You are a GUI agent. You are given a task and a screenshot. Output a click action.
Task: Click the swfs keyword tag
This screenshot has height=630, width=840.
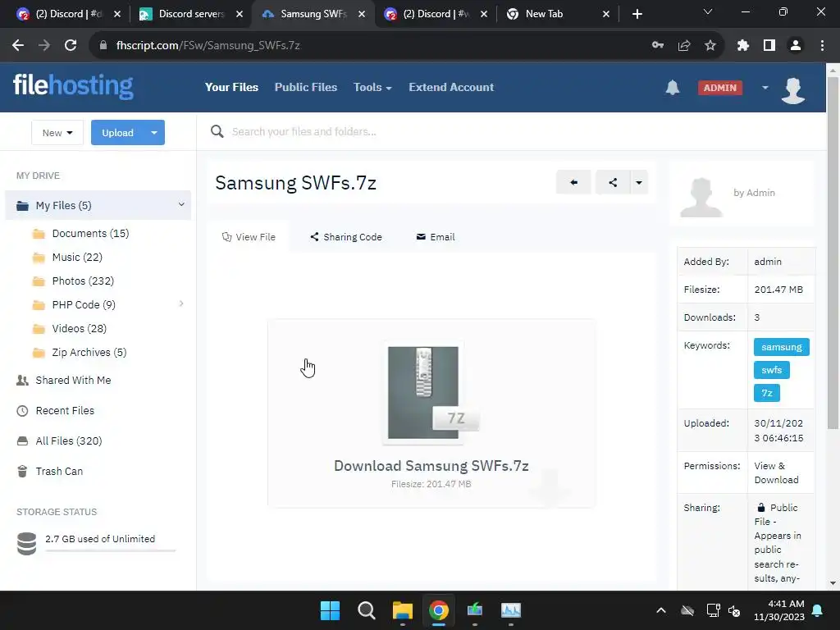point(771,370)
